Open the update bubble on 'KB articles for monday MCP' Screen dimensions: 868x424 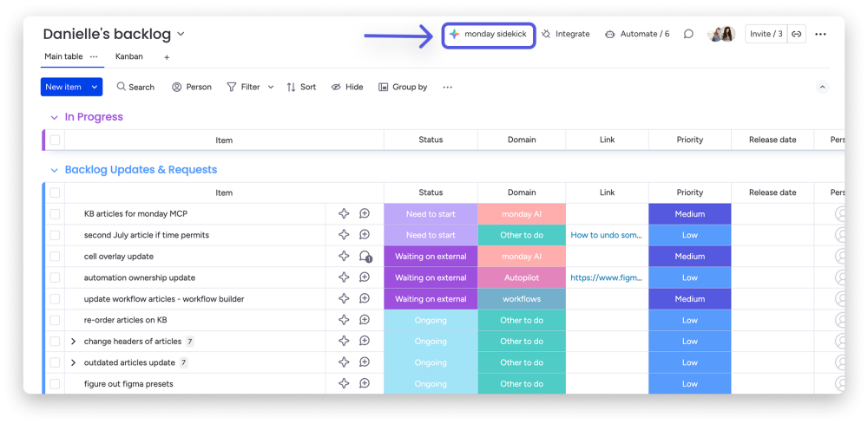tap(365, 213)
